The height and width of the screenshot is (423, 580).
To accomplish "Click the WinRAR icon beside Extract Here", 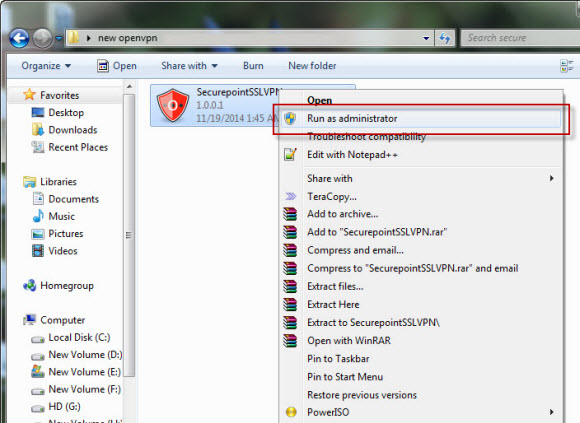I will (290, 304).
